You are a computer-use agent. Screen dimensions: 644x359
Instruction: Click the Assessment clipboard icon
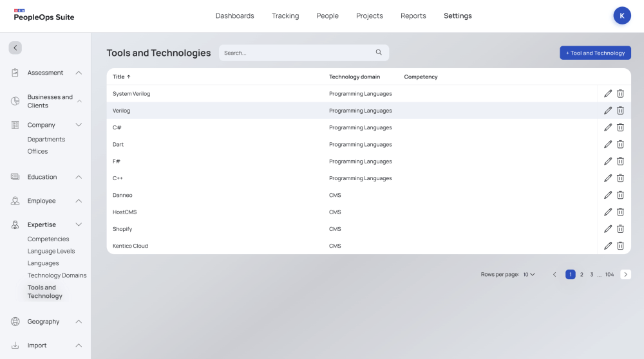coord(15,73)
